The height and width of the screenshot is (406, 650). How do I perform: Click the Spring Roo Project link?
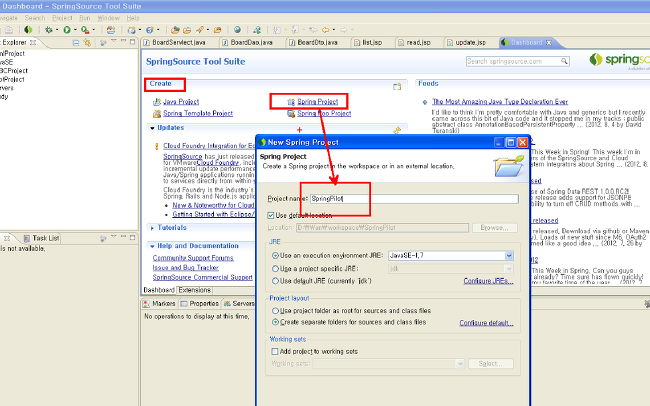click(x=324, y=113)
